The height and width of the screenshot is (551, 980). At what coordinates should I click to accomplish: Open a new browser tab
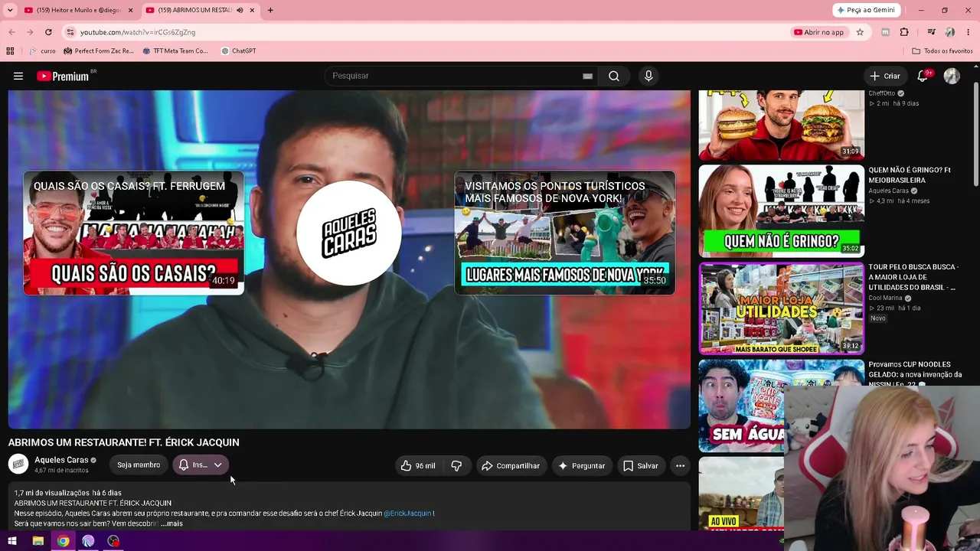(x=270, y=10)
